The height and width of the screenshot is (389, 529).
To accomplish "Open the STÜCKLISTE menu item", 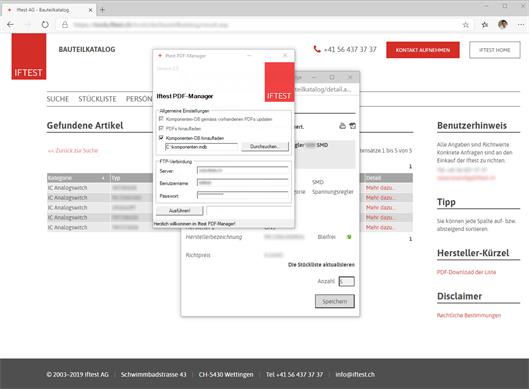I will tap(98, 99).
